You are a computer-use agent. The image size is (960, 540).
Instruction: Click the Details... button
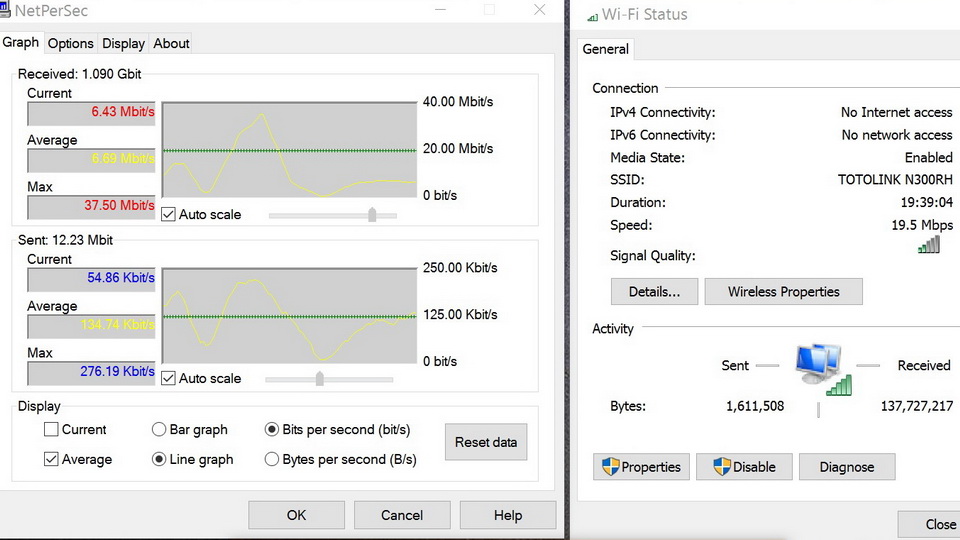click(654, 292)
